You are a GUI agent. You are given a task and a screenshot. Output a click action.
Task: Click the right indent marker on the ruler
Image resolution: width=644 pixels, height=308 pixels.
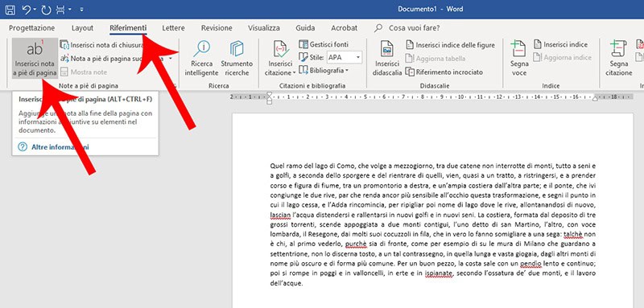(595, 99)
